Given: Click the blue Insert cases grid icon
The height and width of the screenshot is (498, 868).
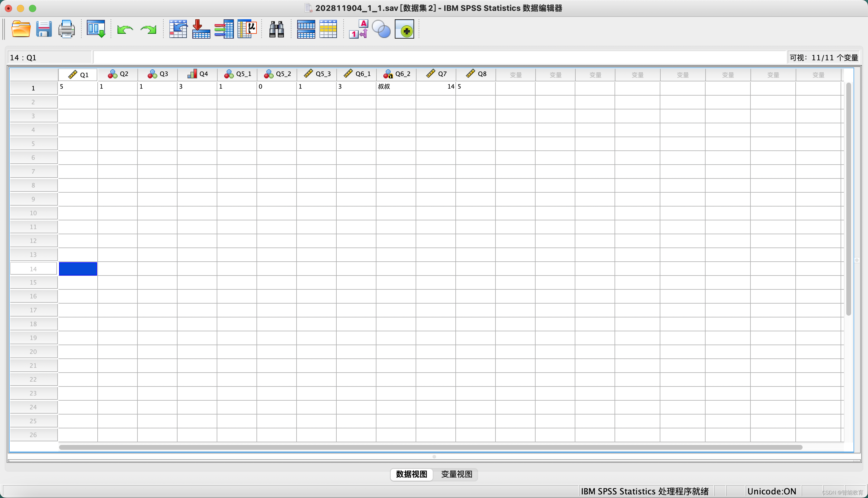Looking at the screenshot, I should click(306, 29).
